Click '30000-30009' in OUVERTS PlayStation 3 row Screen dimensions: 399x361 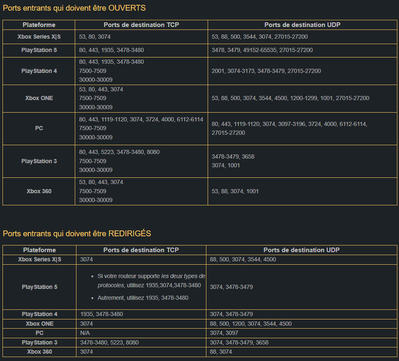[x=96, y=170]
